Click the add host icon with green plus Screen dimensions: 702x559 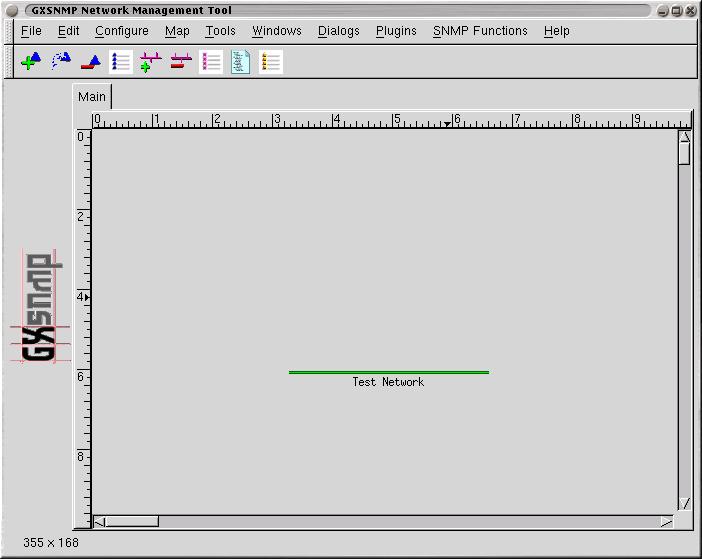[31, 62]
